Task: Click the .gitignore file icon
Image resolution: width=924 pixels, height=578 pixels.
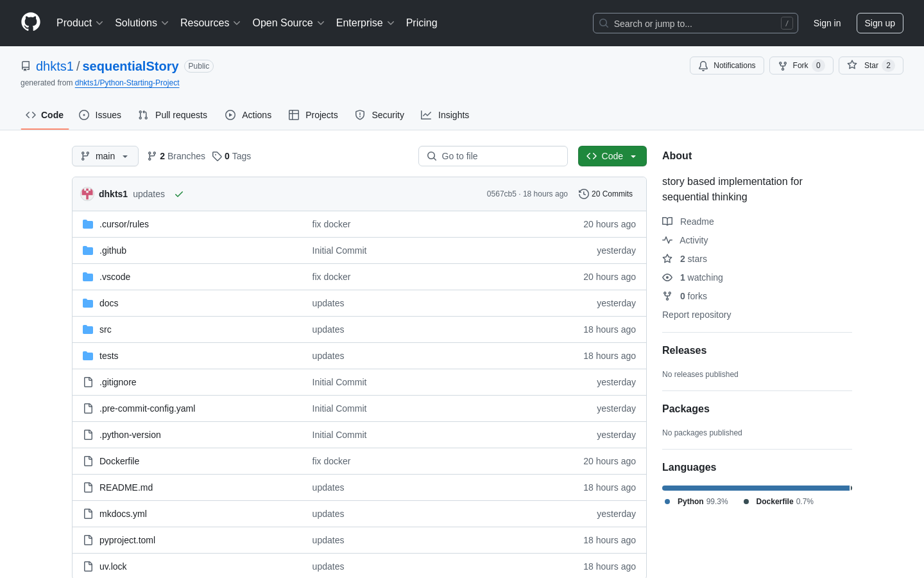Action: click(88, 382)
